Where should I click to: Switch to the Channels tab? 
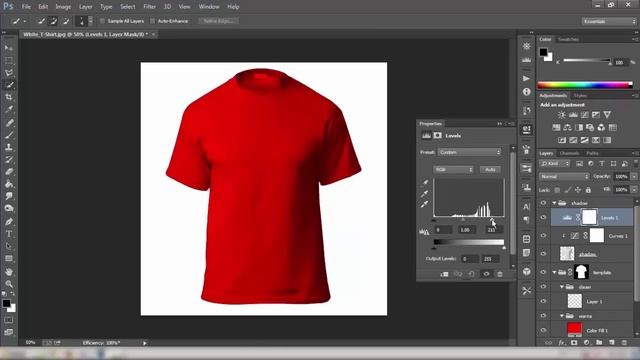[569, 153]
